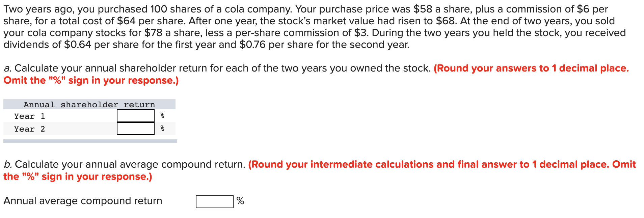The height and width of the screenshot is (218, 644).
Task: Click the Year 1 percentage input box
Action: [x=135, y=116]
